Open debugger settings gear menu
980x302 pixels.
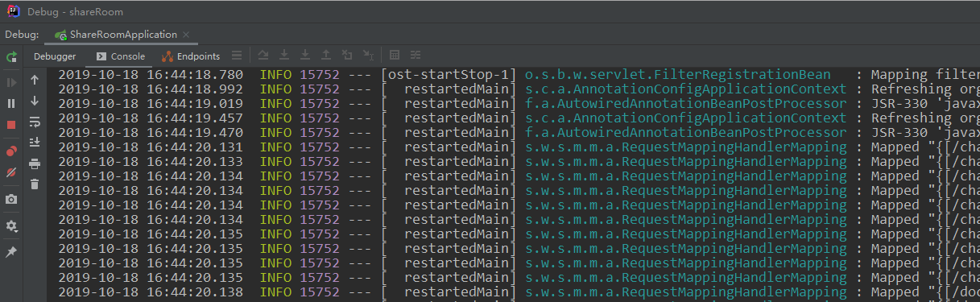pos(11,227)
